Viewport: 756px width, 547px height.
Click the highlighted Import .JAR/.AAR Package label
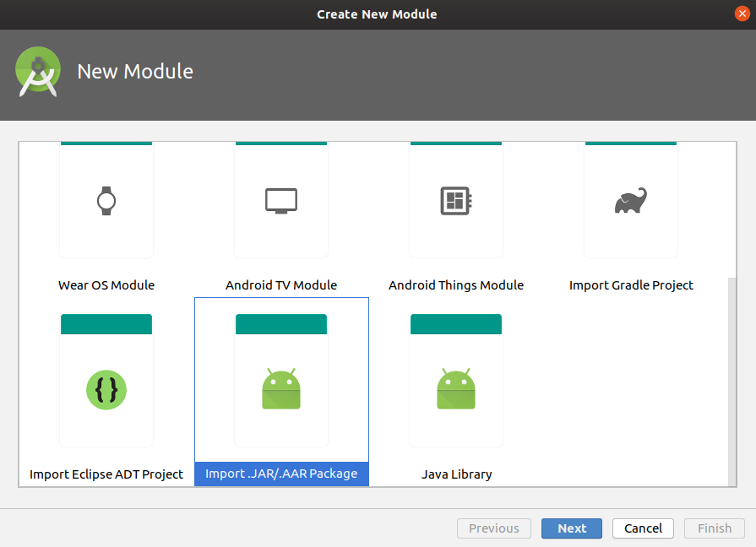pyautogui.click(x=280, y=474)
